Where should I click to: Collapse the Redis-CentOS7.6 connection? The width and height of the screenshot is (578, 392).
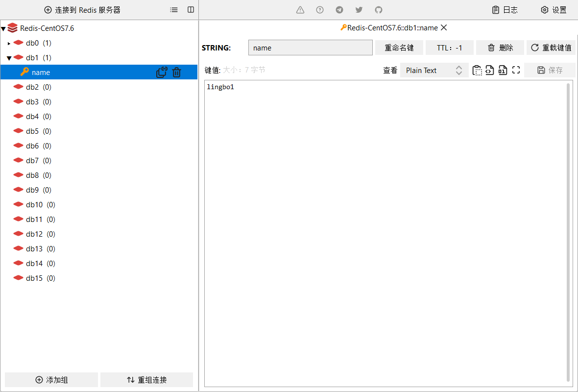pos(3,29)
